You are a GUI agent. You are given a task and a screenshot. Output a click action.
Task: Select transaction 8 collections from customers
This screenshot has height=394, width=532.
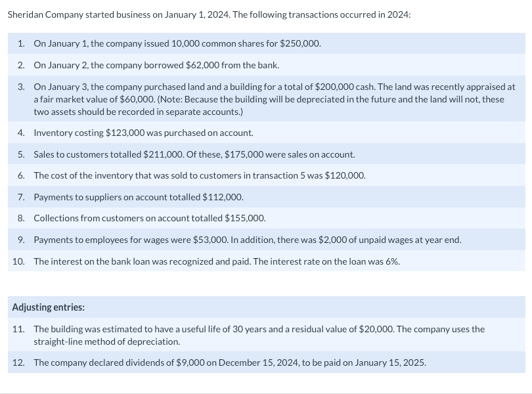click(x=267, y=218)
